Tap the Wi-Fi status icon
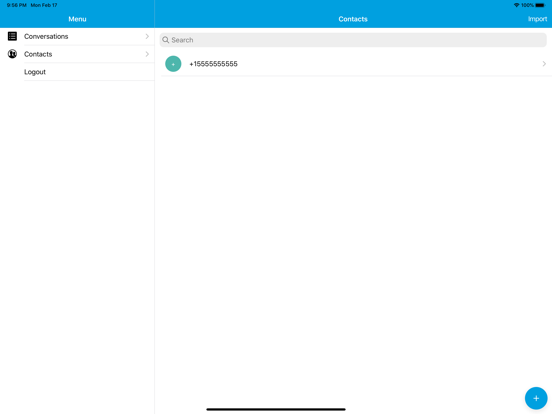Viewport: 552px width, 414px height. [x=516, y=5]
